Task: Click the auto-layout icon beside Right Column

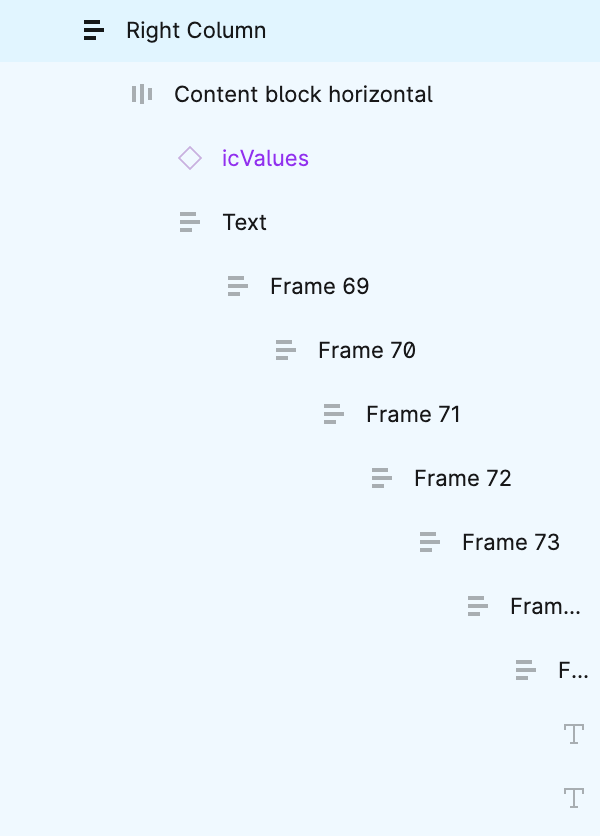Action: tap(93, 30)
